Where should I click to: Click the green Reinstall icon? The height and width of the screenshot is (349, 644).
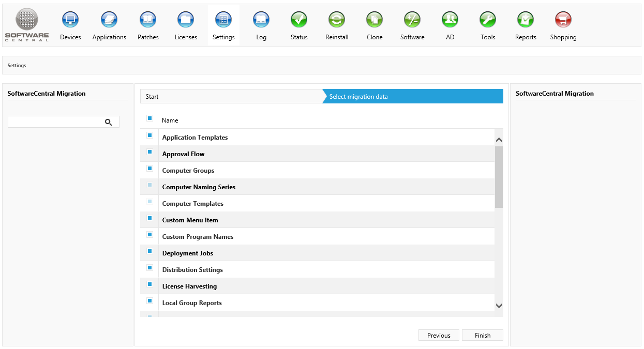337,21
